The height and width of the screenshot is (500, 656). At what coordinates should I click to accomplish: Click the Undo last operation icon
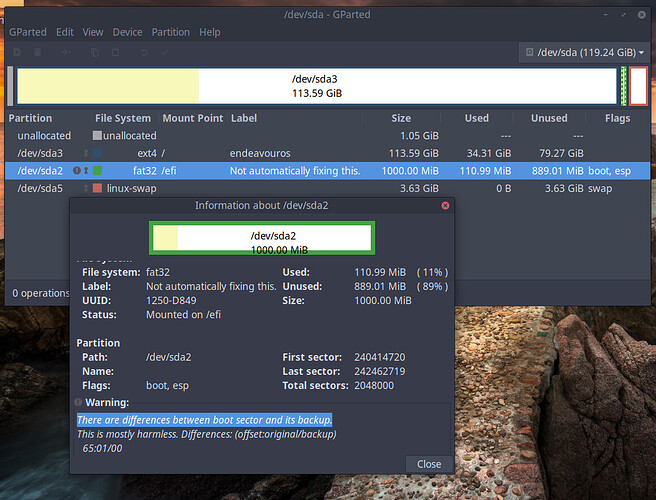click(x=144, y=52)
